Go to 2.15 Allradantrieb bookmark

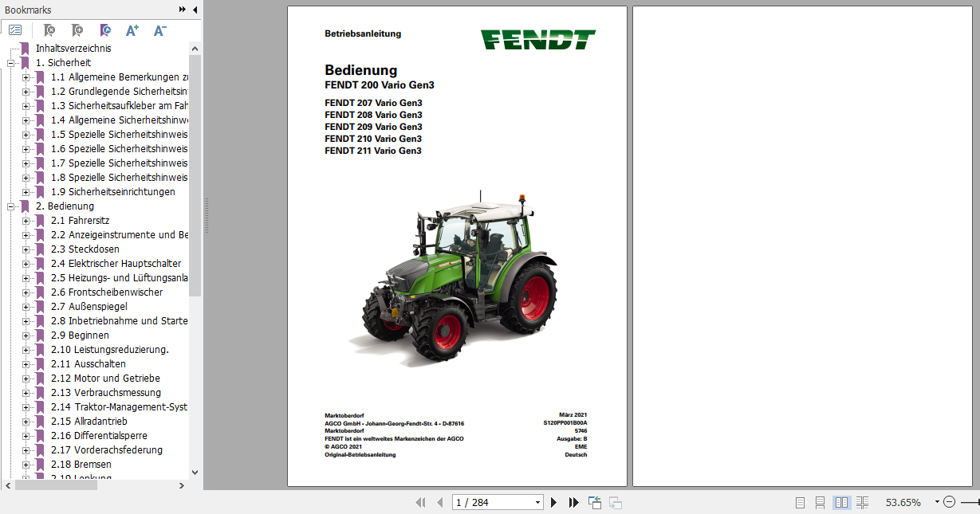[x=89, y=422]
